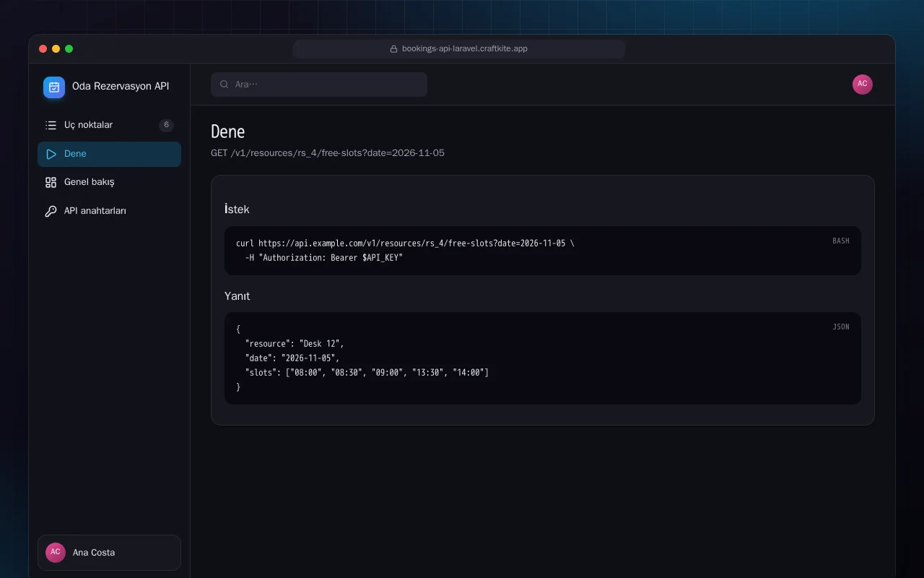This screenshot has height=578, width=924.
Task: Go to Genel bakış
Action: click(109, 182)
